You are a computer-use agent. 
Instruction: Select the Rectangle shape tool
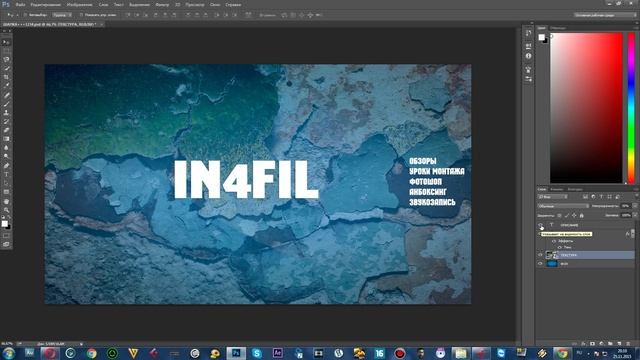pyautogui.click(x=6, y=192)
